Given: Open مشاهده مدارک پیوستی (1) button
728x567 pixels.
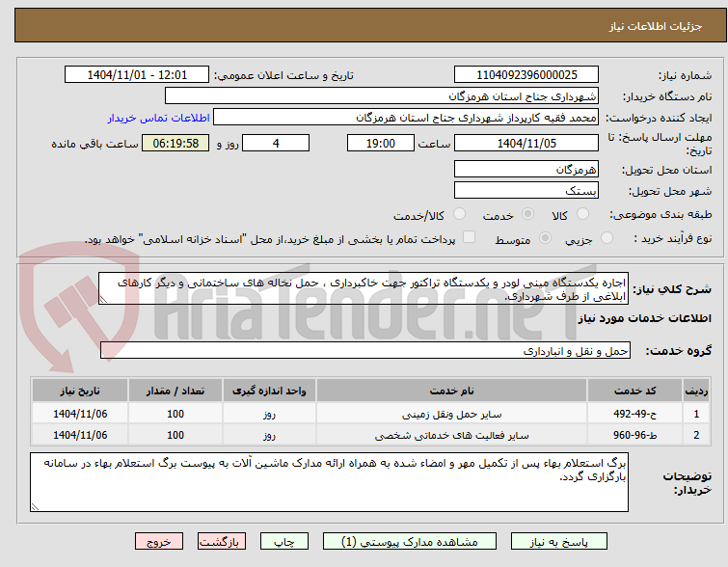Looking at the screenshot, I should point(410,542).
